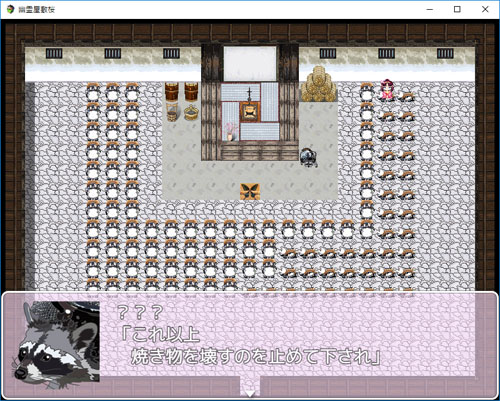Advance dialogue with the down arrow indicator
Image resolution: width=500 pixels, height=401 pixels.
point(250,394)
